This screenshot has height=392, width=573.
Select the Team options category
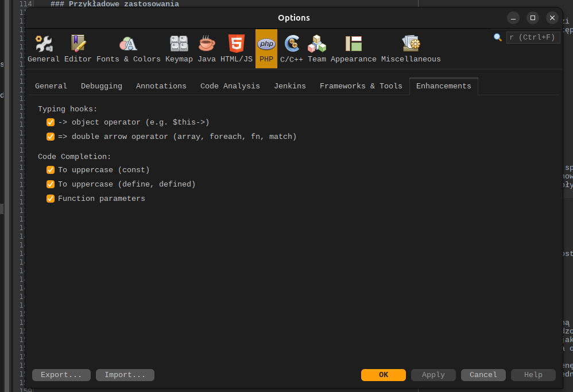tap(317, 49)
